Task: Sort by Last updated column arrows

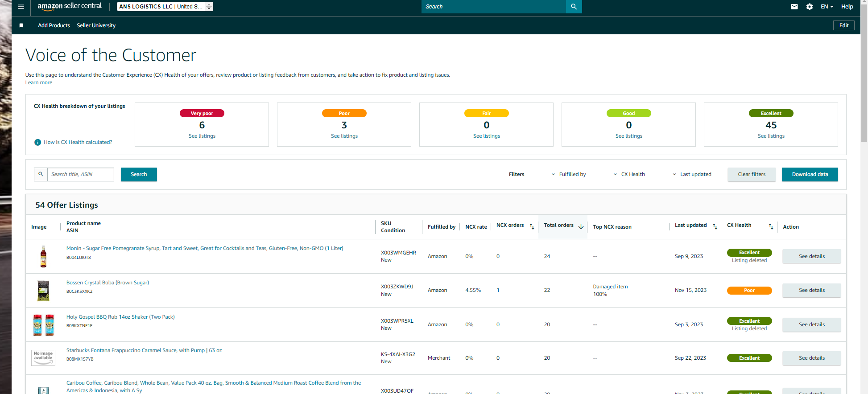Action: click(x=715, y=226)
